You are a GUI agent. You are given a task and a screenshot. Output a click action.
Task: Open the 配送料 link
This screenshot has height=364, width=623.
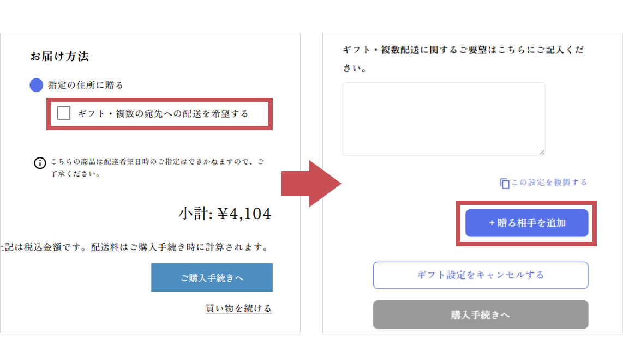(105, 247)
